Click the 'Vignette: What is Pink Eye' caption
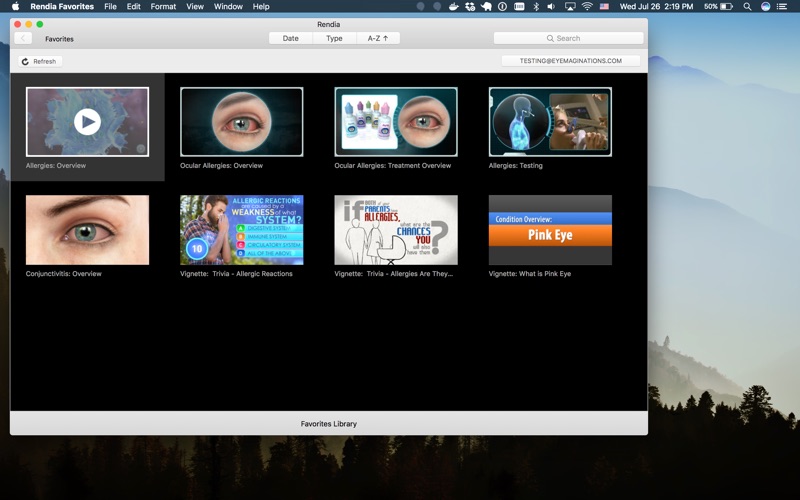The width and height of the screenshot is (800, 500). point(530,273)
